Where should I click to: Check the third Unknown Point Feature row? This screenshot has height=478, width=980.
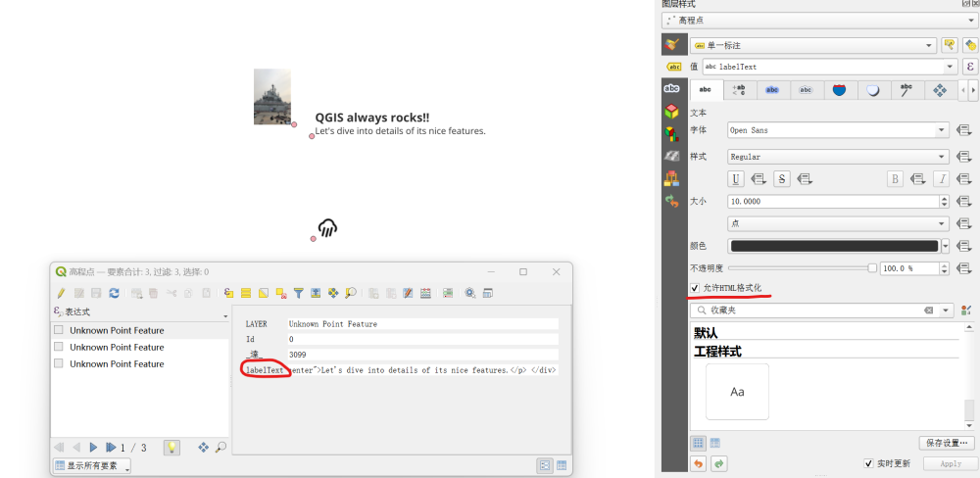coord(59,363)
